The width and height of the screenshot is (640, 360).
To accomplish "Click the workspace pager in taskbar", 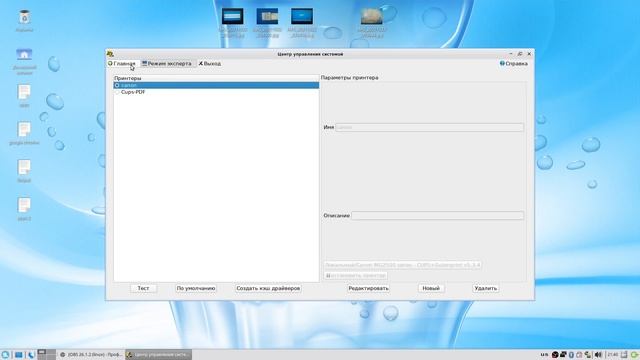I will (x=47, y=355).
